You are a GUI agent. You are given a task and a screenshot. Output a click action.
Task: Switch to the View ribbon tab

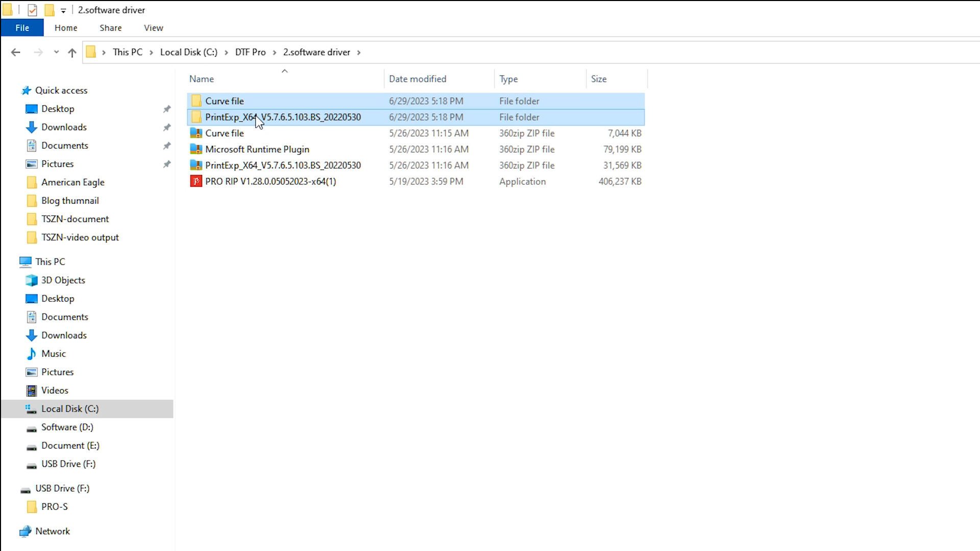pos(153,28)
